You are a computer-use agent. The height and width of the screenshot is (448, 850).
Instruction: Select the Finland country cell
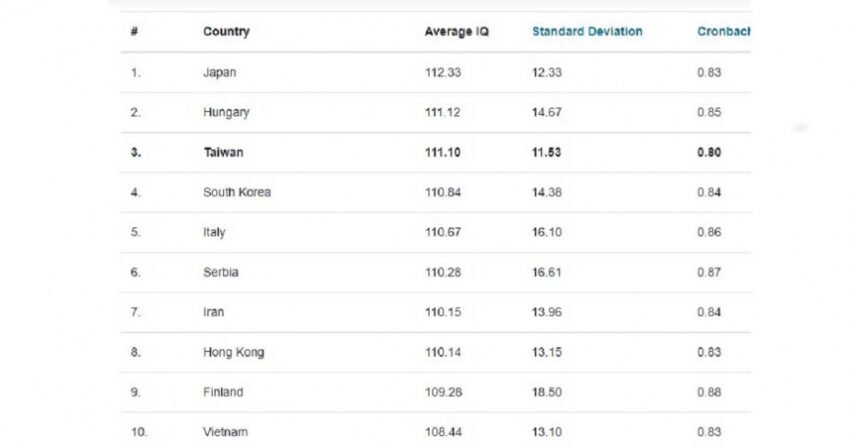223,392
